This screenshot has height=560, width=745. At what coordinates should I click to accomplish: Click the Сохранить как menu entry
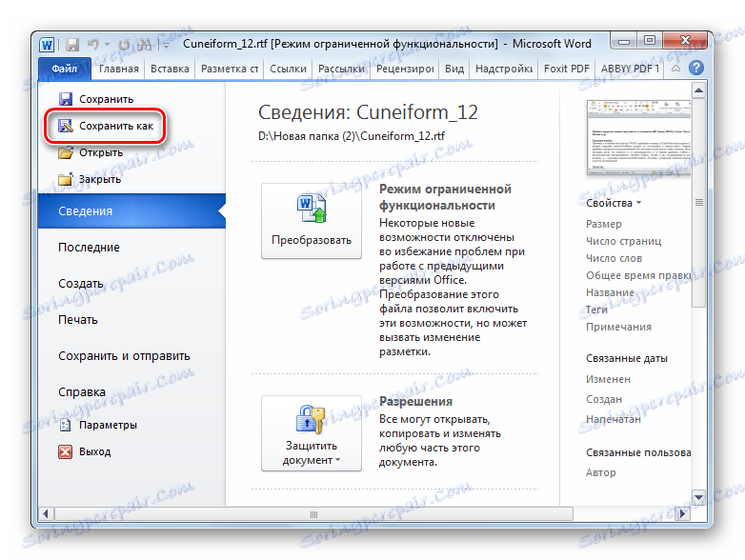[x=106, y=126]
